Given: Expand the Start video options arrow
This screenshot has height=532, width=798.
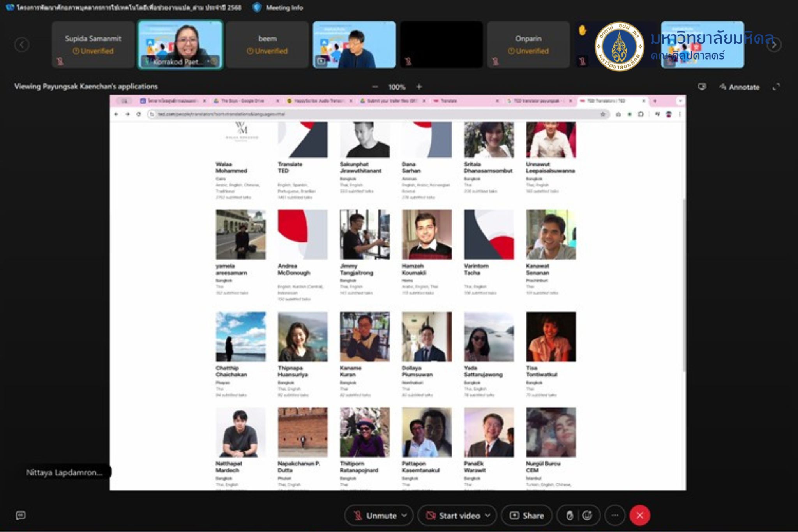Looking at the screenshot, I should click(488, 516).
